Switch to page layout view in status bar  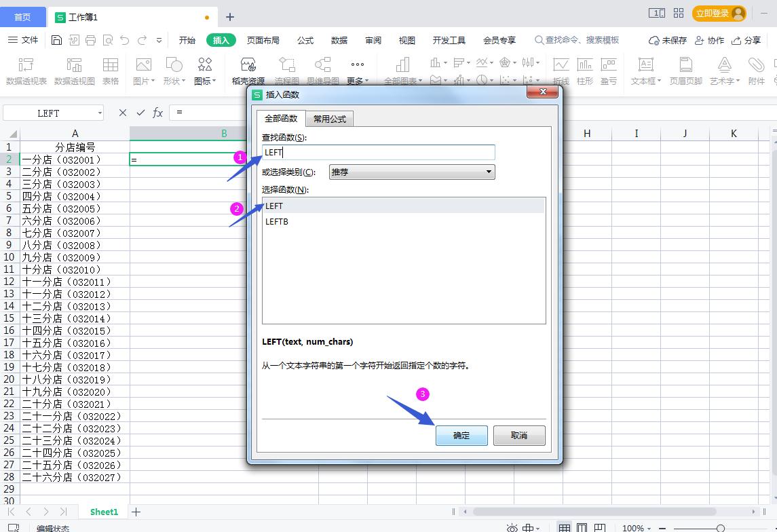click(x=582, y=528)
